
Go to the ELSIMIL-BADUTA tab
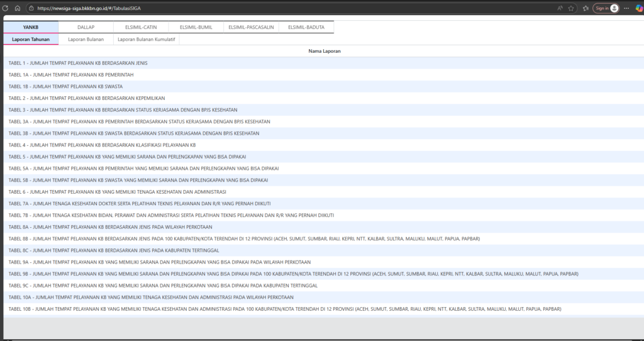coord(306,28)
